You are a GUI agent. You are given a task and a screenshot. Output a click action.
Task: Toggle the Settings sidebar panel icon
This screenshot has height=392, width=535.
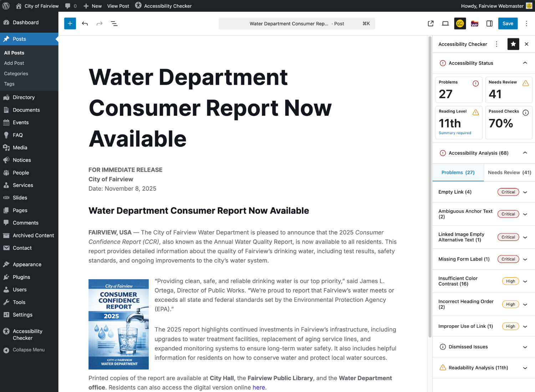(489, 24)
